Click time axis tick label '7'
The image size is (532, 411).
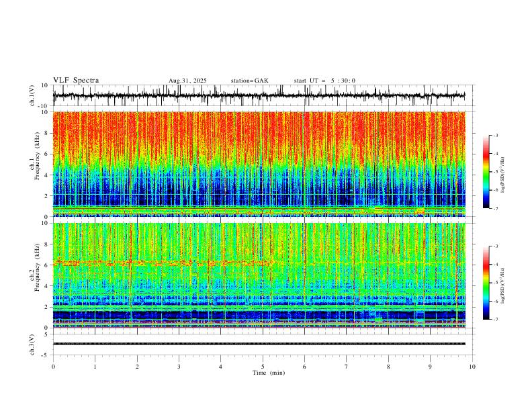(347, 367)
